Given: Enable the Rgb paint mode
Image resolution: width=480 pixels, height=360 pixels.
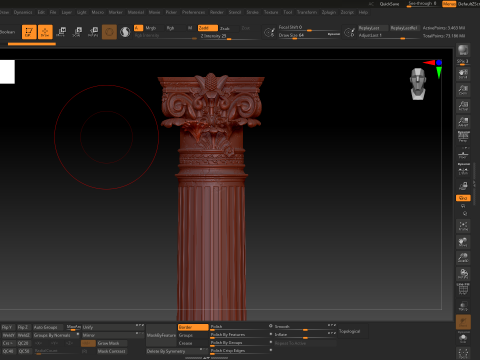Looking at the screenshot, I should [x=170, y=28].
